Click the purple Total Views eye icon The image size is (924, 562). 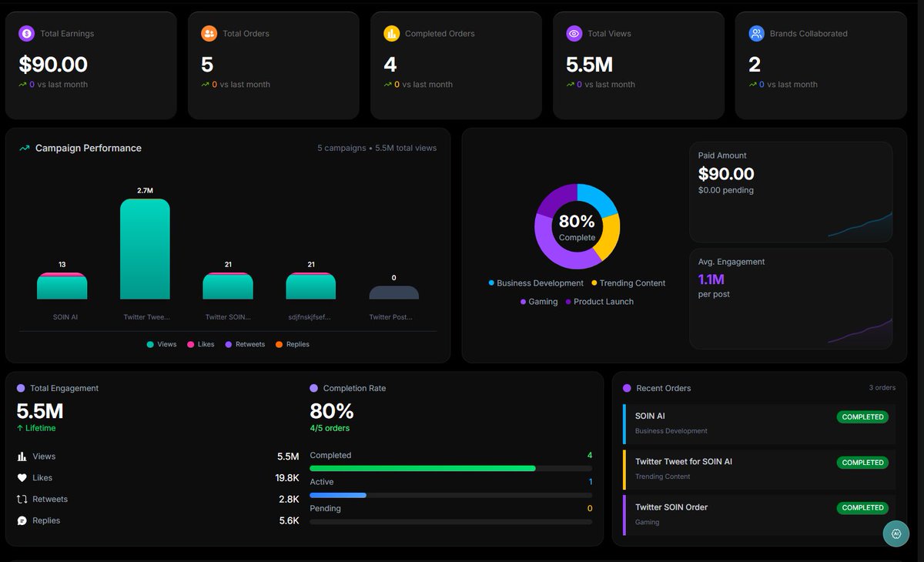coord(574,33)
